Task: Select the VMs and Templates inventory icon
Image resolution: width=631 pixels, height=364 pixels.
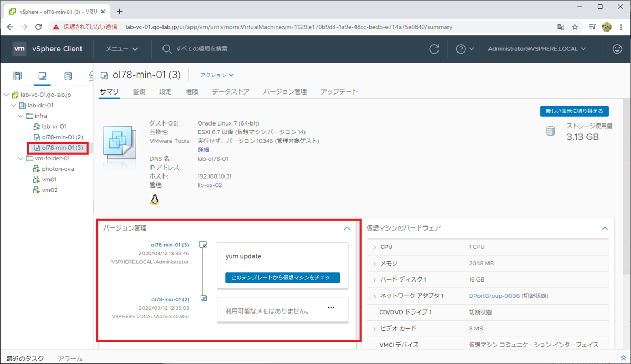Action: point(43,76)
